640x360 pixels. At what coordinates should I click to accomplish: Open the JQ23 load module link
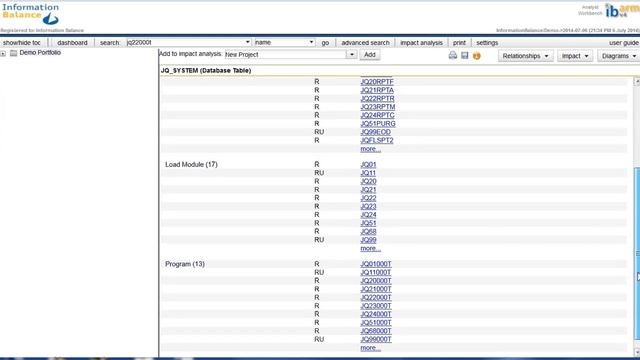(x=368, y=207)
